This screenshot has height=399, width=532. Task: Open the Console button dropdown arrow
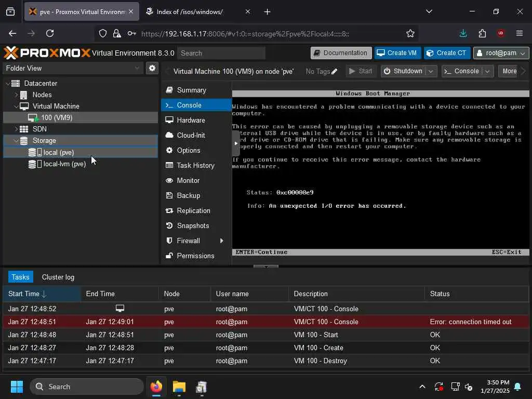487,71
